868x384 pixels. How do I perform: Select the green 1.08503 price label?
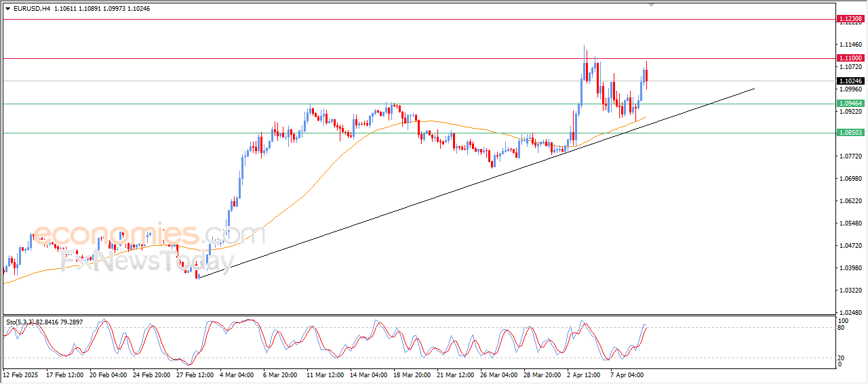(x=850, y=133)
